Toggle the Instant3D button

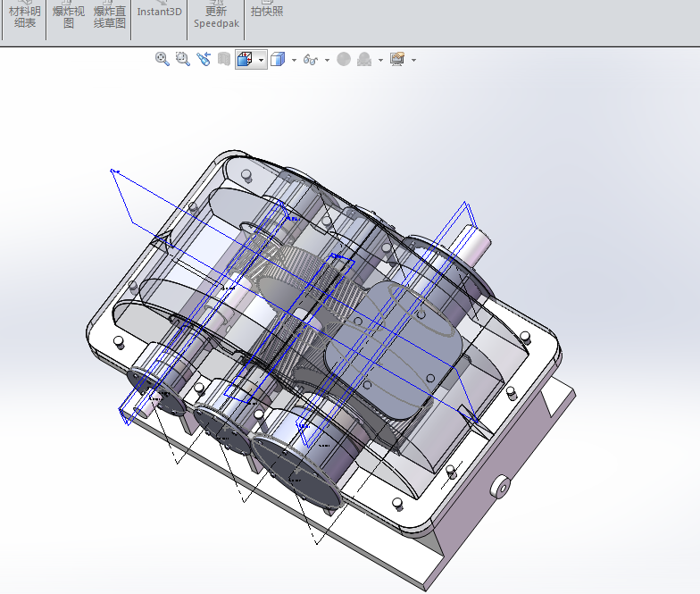point(159,12)
